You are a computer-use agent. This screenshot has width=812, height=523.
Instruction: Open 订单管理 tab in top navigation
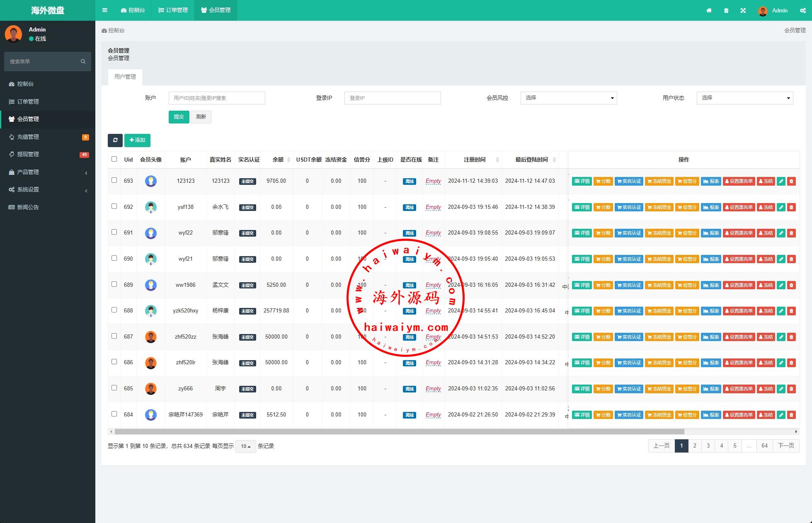pos(173,10)
